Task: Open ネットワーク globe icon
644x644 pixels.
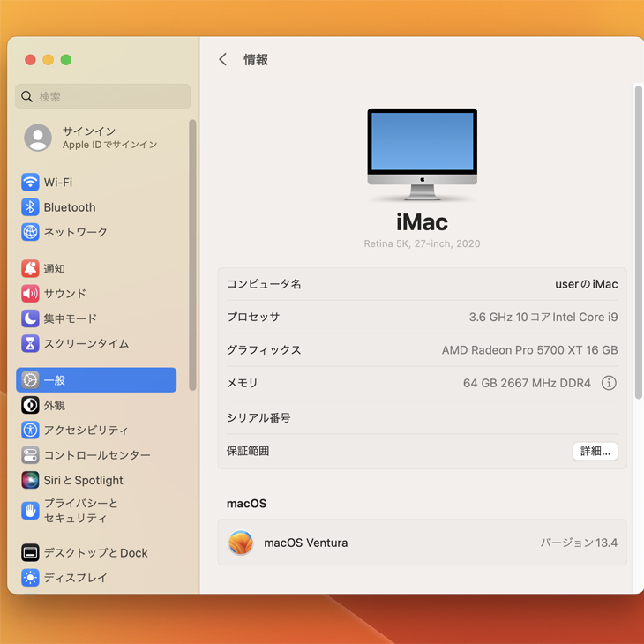Action: point(30,232)
